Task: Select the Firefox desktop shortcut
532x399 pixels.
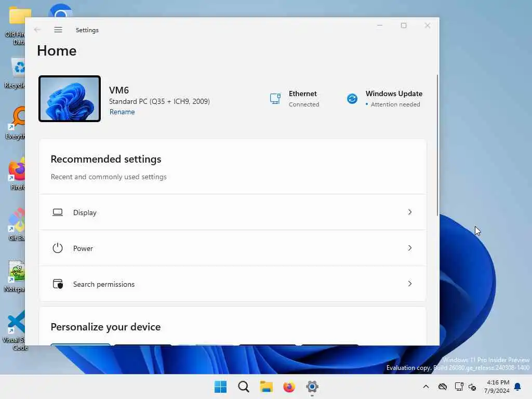Action: coord(16,174)
